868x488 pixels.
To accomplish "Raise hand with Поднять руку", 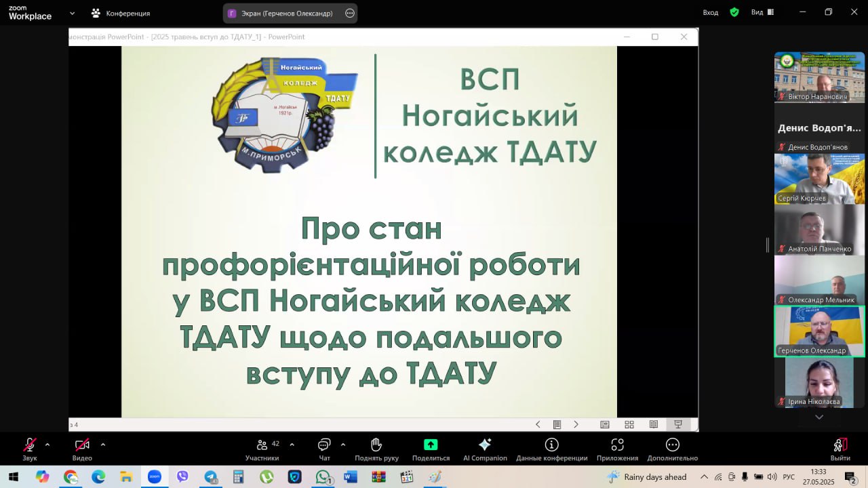I will [x=376, y=449].
